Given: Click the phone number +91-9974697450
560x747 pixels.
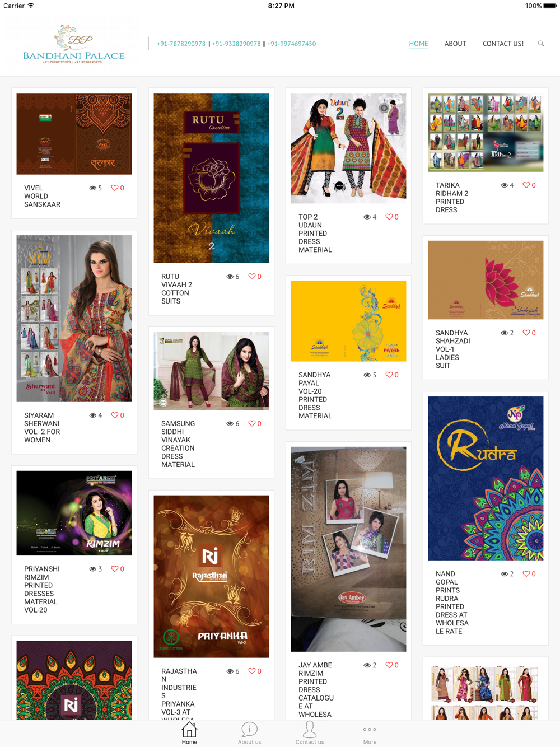Looking at the screenshot, I should [291, 44].
